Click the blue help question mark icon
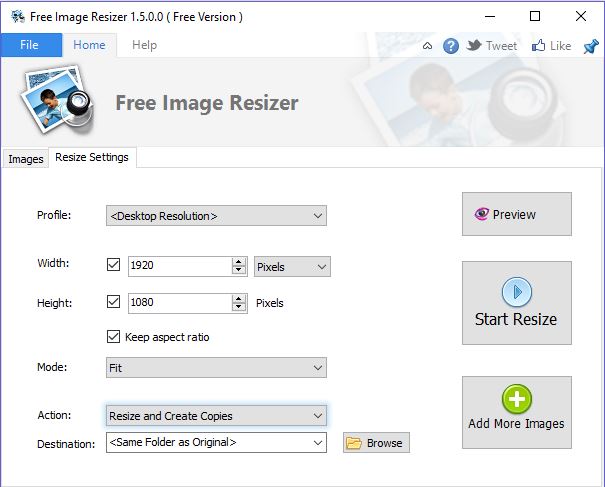 click(x=451, y=46)
